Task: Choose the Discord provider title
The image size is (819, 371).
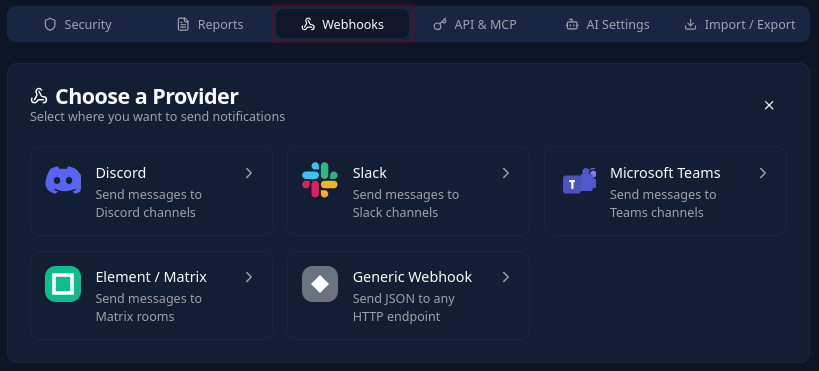Action: pos(121,173)
